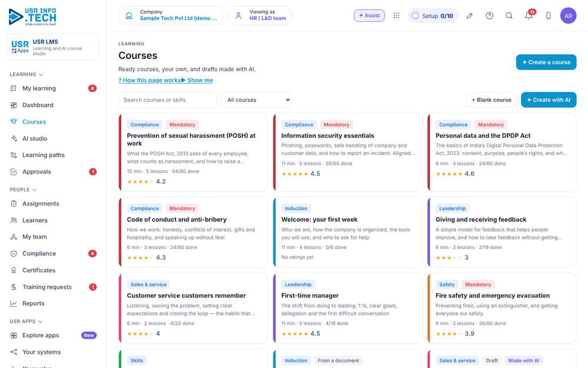Click the Setup 0/10 progress indicator

(433, 16)
